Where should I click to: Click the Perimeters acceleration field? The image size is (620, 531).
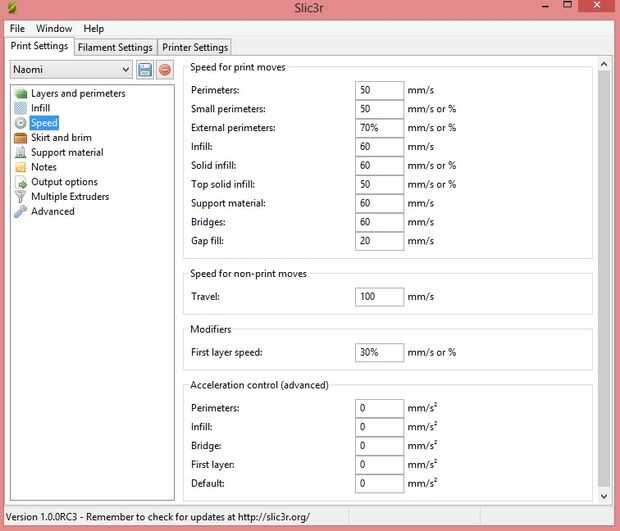pos(379,408)
